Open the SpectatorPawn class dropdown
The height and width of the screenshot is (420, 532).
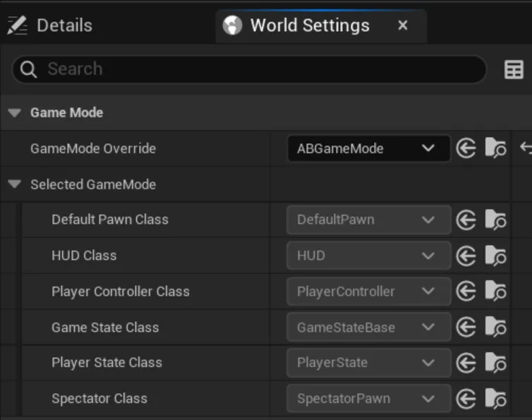tap(368, 399)
